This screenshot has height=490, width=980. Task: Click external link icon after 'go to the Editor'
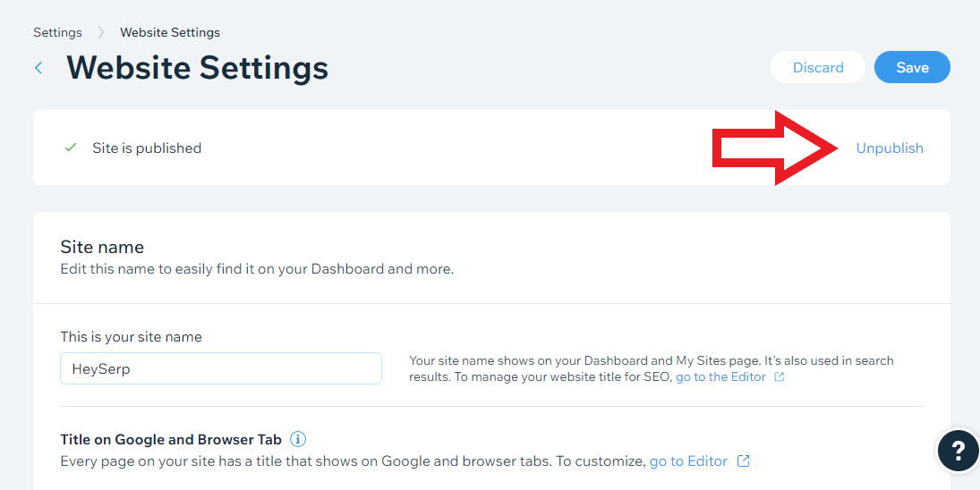[x=780, y=377]
